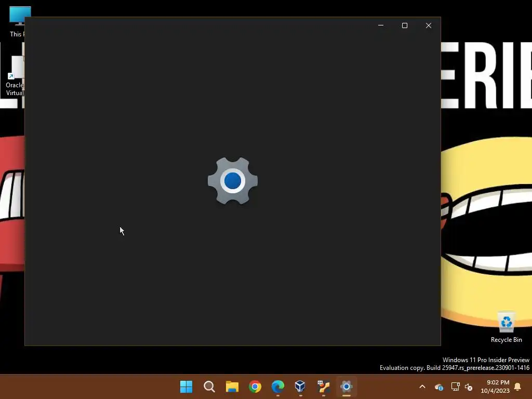Minimize the Settings window
The width and height of the screenshot is (532, 399).
click(x=381, y=25)
